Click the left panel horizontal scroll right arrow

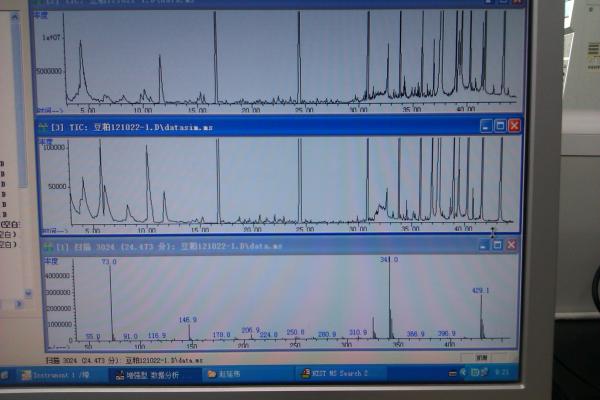pyautogui.click(x=20, y=305)
